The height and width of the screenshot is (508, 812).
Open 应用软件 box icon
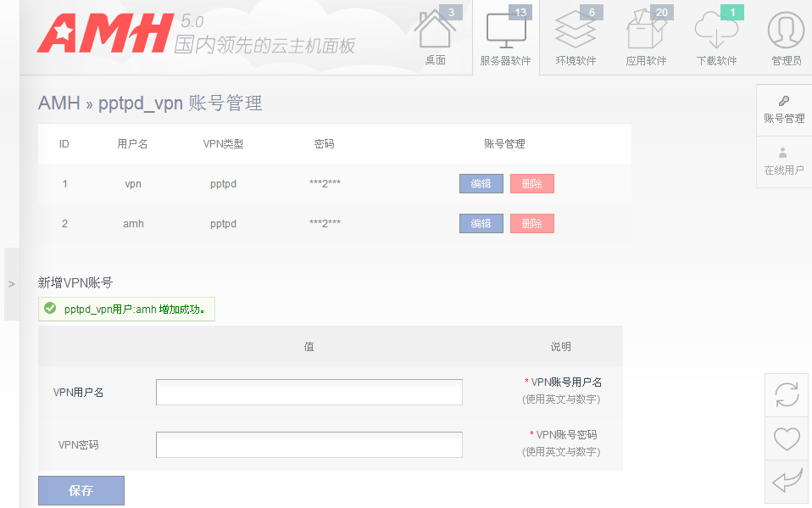646,36
